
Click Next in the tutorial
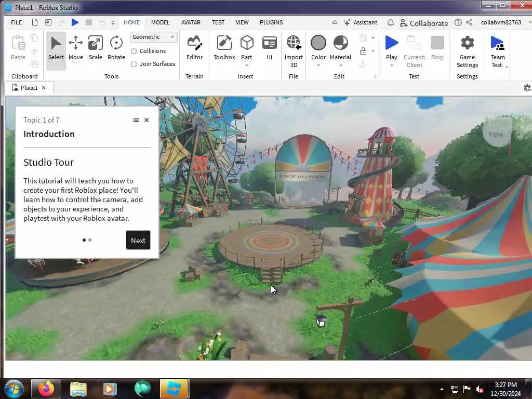[138, 240]
